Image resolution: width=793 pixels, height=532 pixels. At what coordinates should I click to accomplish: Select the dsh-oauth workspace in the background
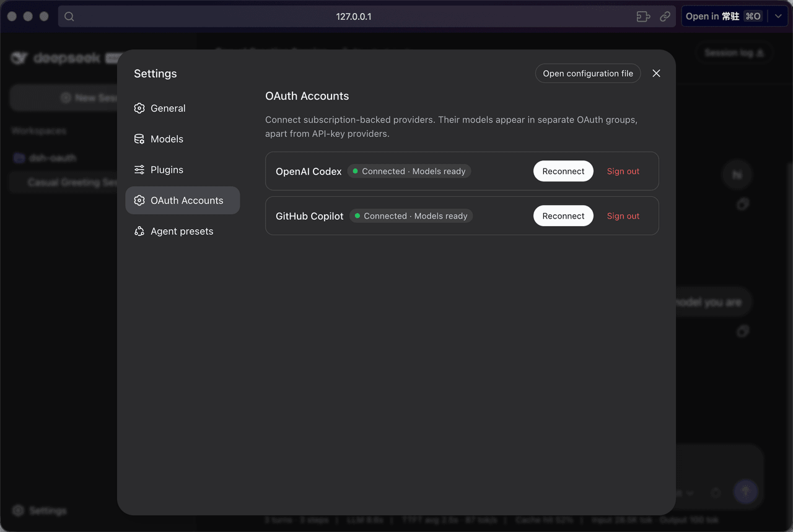pos(46,158)
